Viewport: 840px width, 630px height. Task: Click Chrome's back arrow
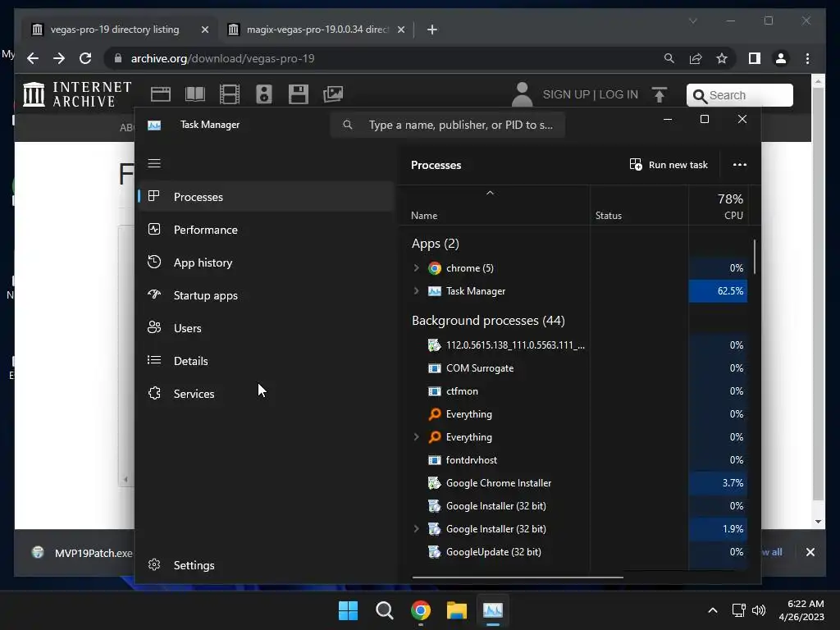[33, 58]
